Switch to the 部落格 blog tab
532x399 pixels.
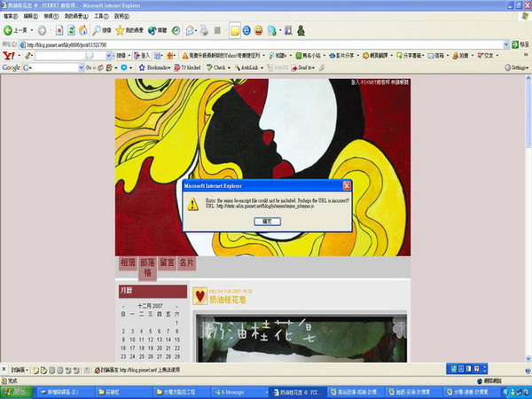click(x=147, y=268)
